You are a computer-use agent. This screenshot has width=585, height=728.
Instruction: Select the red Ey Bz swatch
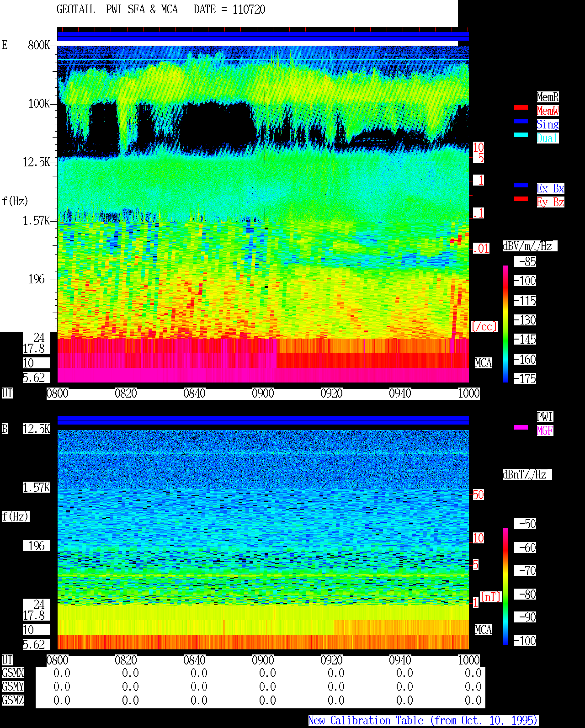(521, 199)
